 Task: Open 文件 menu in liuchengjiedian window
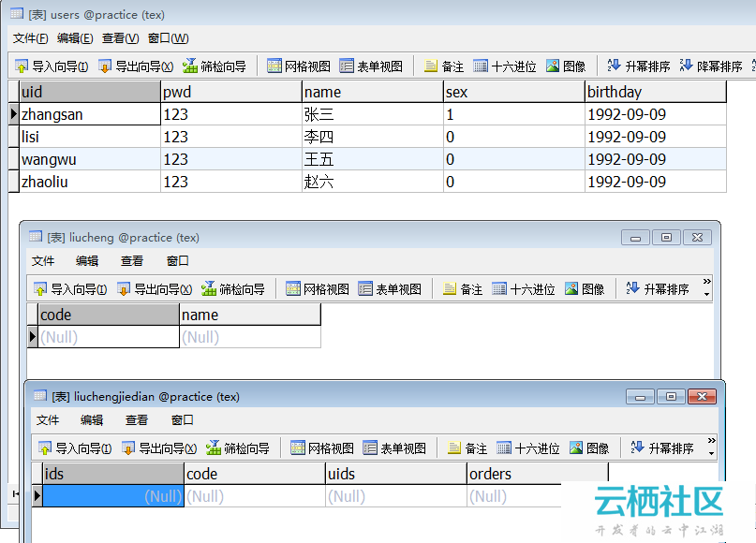48,419
